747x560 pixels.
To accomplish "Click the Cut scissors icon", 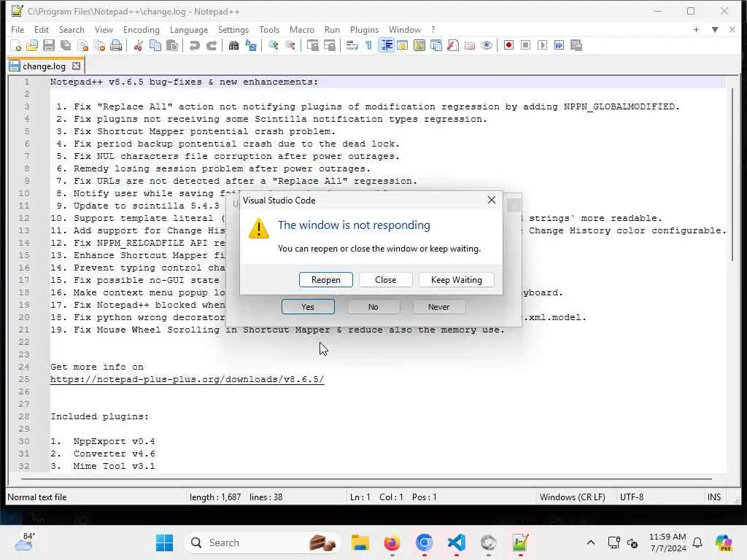I will click(138, 46).
